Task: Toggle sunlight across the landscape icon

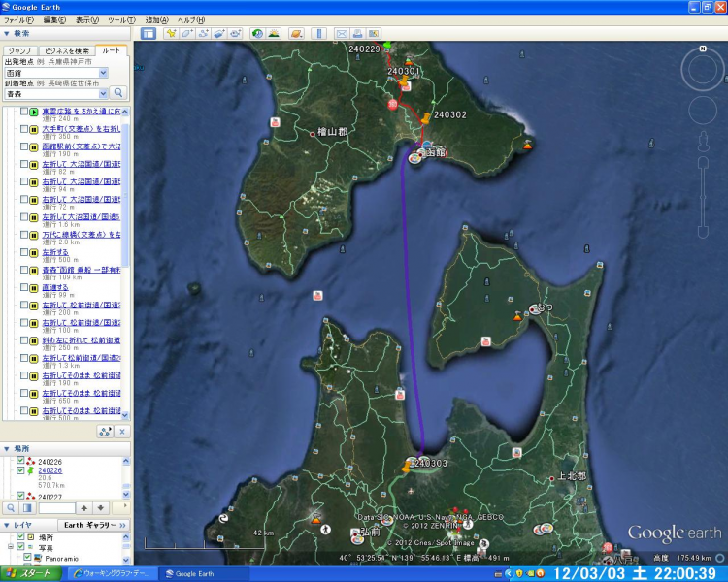Action: click(x=274, y=33)
